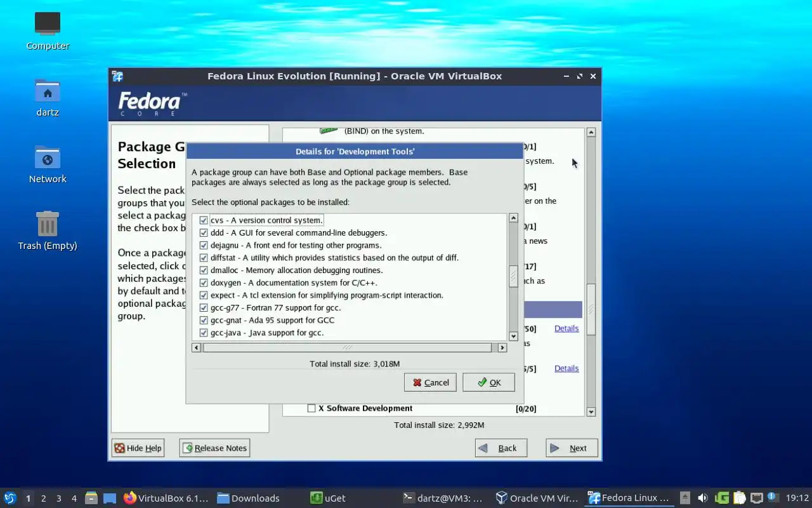
Task: Click the "[0/20]" package count
Action: [526, 408]
